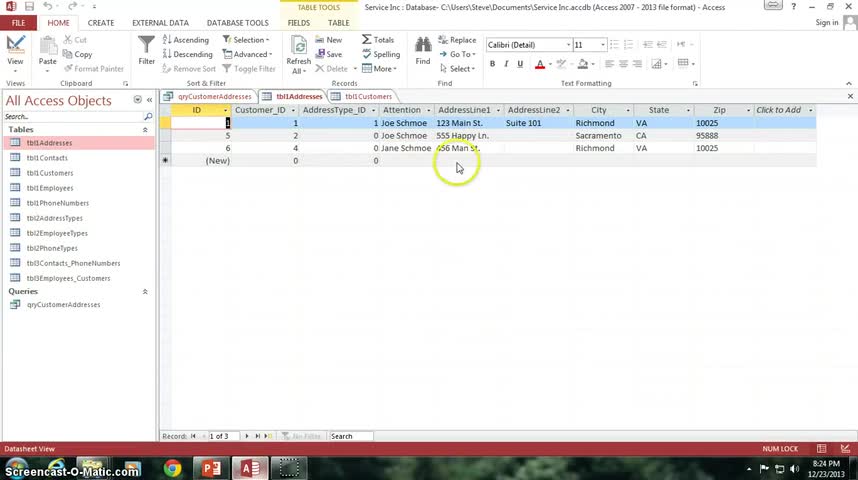Click the volume icon in system tray
858x480 pixels.
(795, 469)
